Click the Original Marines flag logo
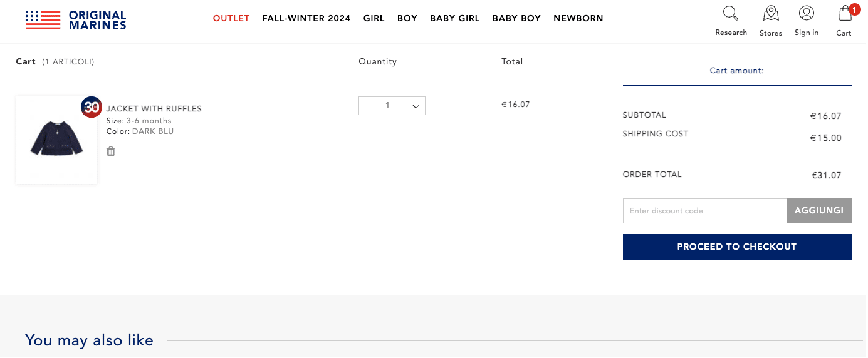868x358 pixels. pyautogui.click(x=43, y=20)
